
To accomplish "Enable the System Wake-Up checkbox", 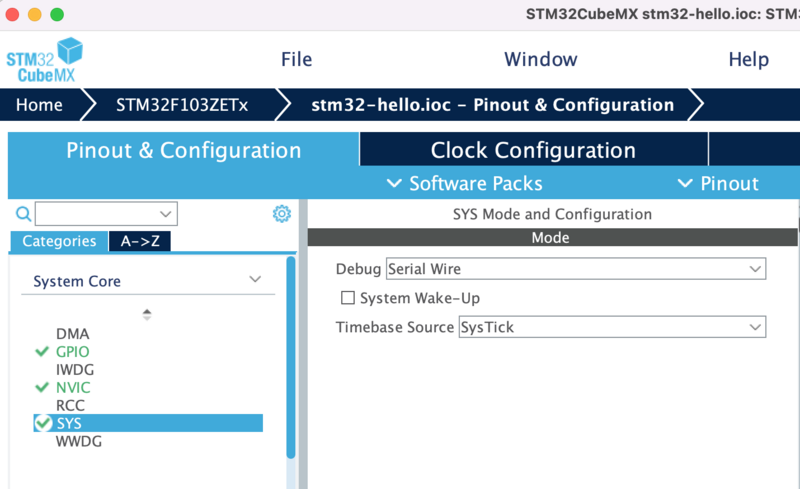I will point(348,298).
